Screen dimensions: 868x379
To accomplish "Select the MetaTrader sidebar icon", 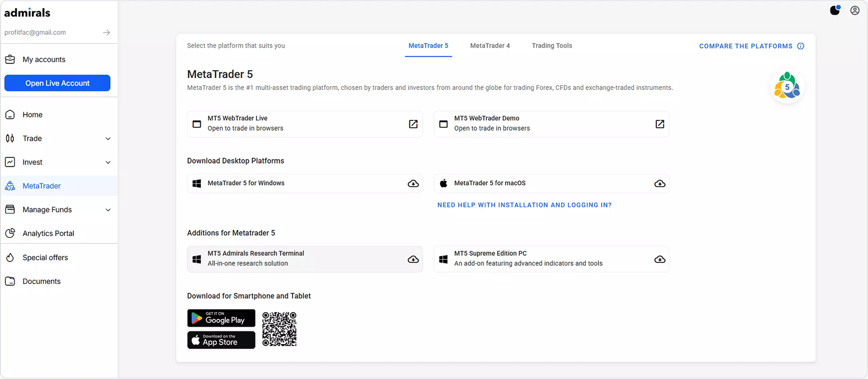I will 10,186.
